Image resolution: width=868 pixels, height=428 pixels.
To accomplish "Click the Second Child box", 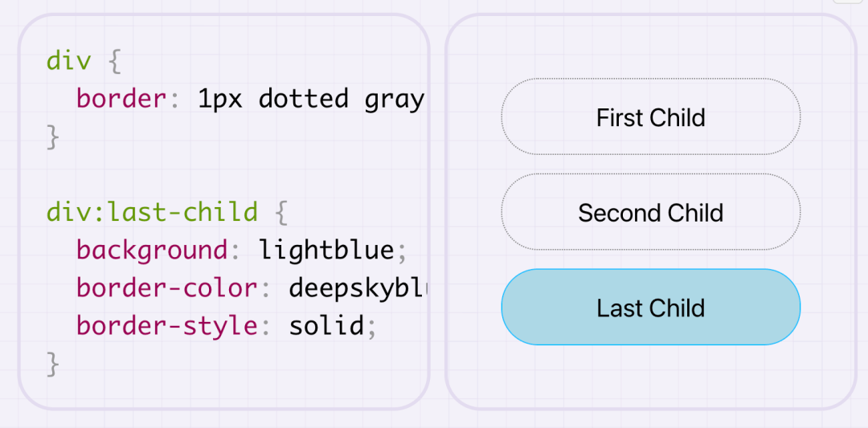I will pyautogui.click(x=651, y=212).
